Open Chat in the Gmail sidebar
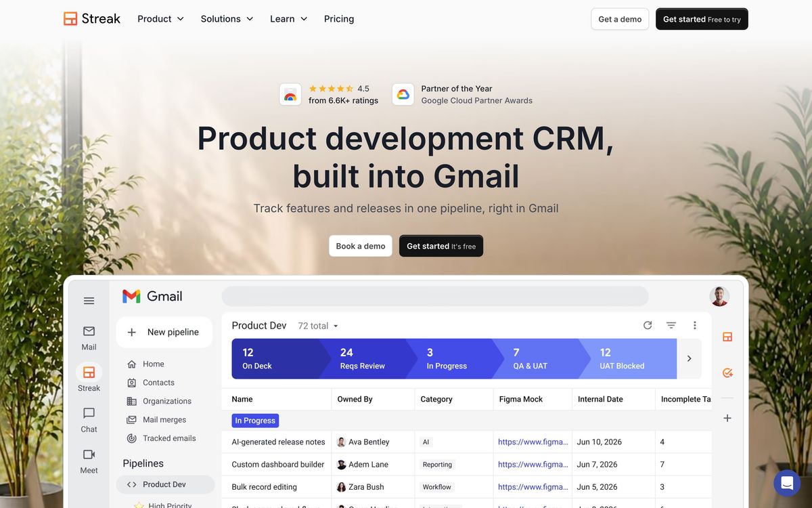 [89, 420]
